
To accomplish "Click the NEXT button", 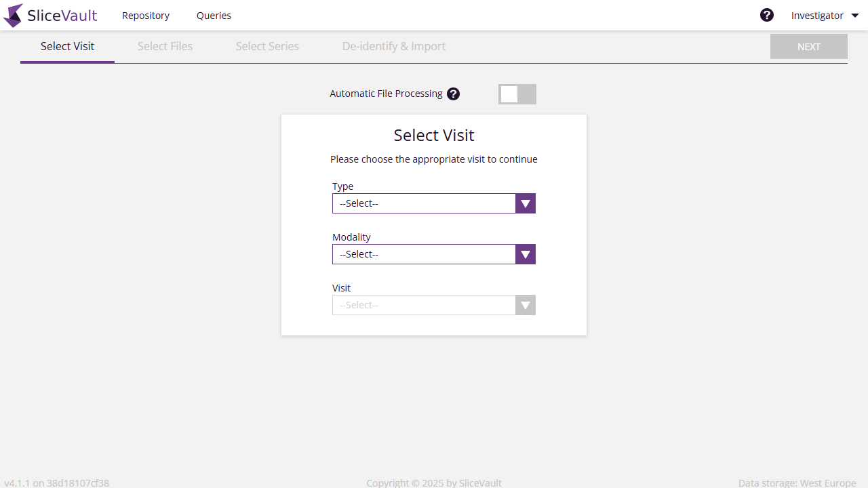I will 808,46.
